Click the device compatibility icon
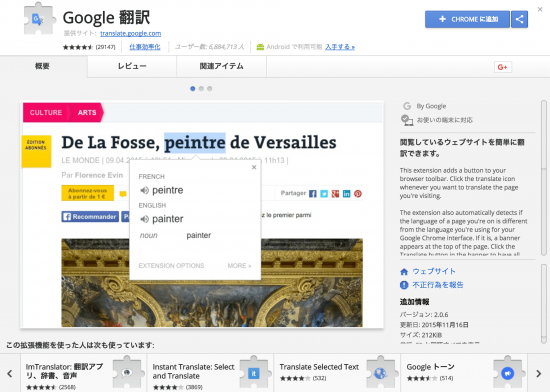The height and width of the screenshot is (392, 550). (x=407, y=120)
